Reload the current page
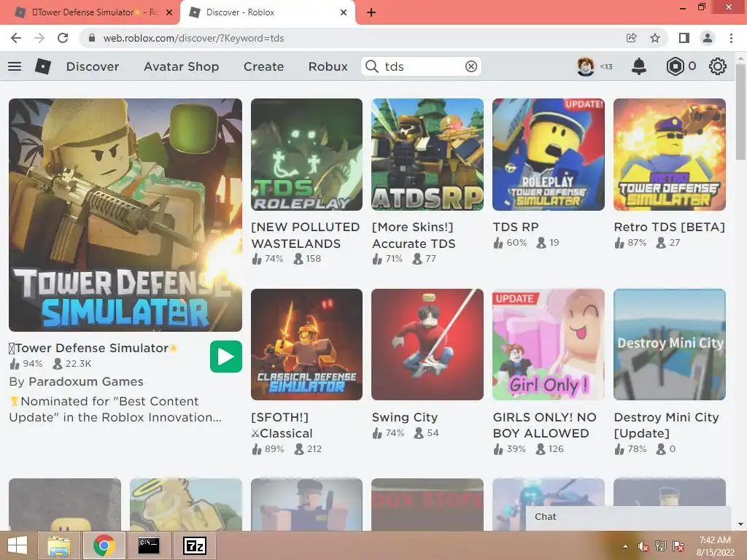Image resolution: width=747 pixels, height=560 pixels. pyautogui.click(x=63, y=38)
